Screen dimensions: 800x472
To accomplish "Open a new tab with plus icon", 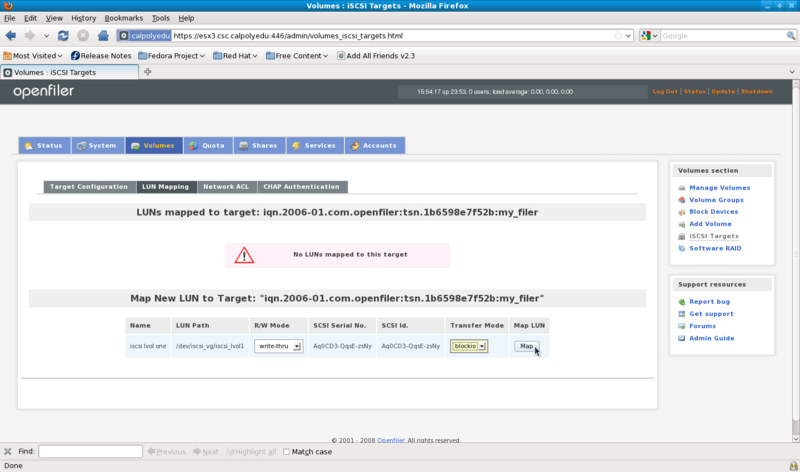I will click(147, 72).
